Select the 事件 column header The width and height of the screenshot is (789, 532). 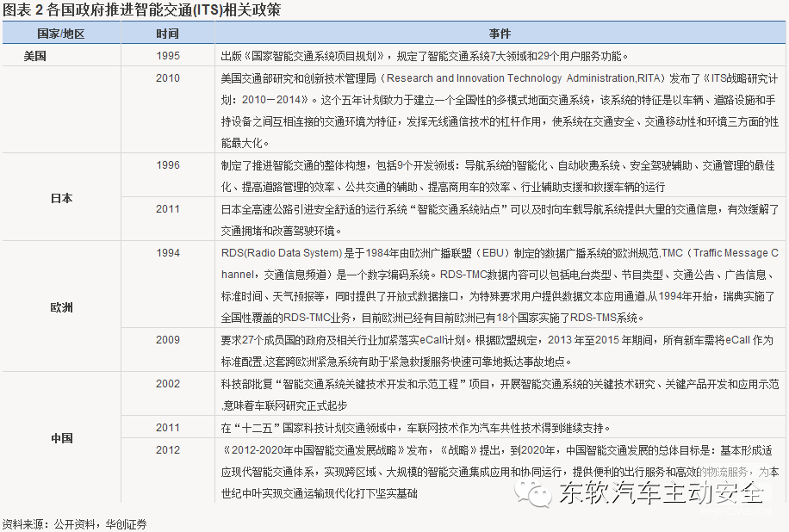[500, 34]
